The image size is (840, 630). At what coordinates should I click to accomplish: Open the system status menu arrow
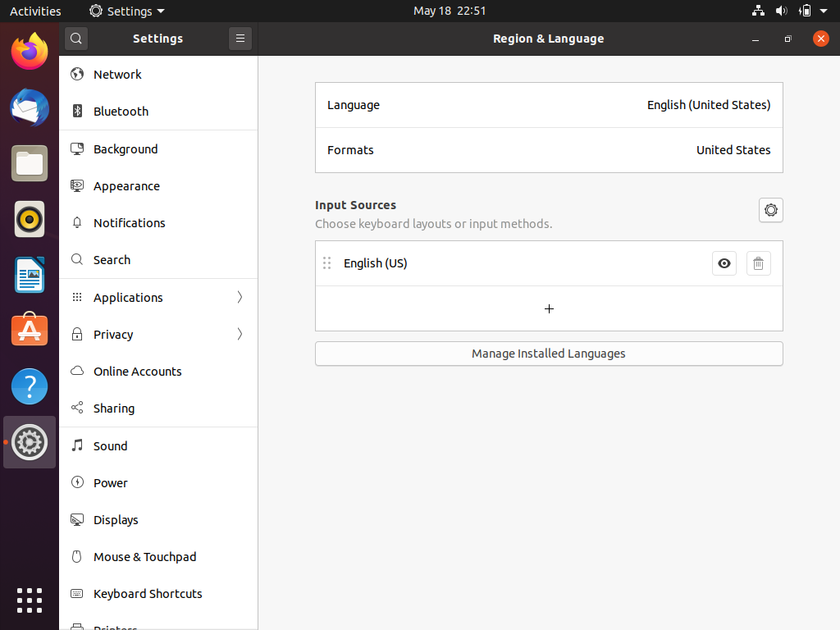[x=824, y=11]
